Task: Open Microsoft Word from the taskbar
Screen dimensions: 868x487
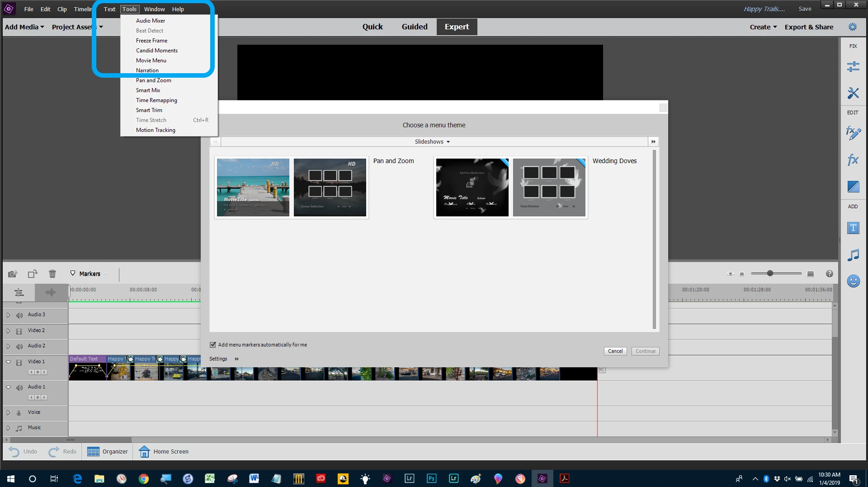Action: 254,478
